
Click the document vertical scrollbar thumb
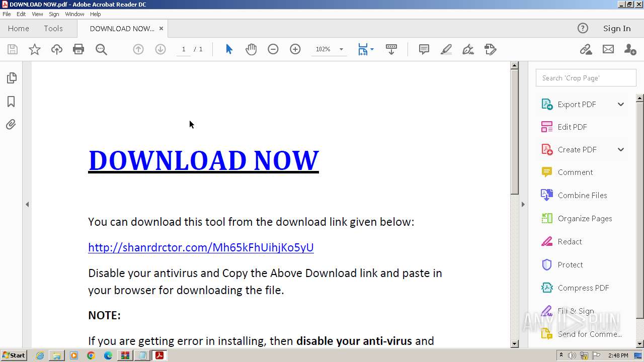pos(514,132)
